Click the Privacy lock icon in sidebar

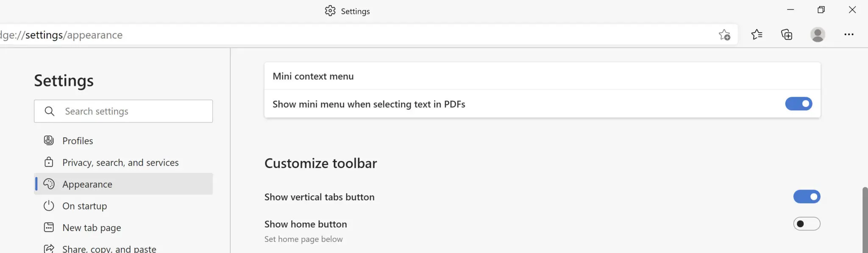[x=49, y=162]
